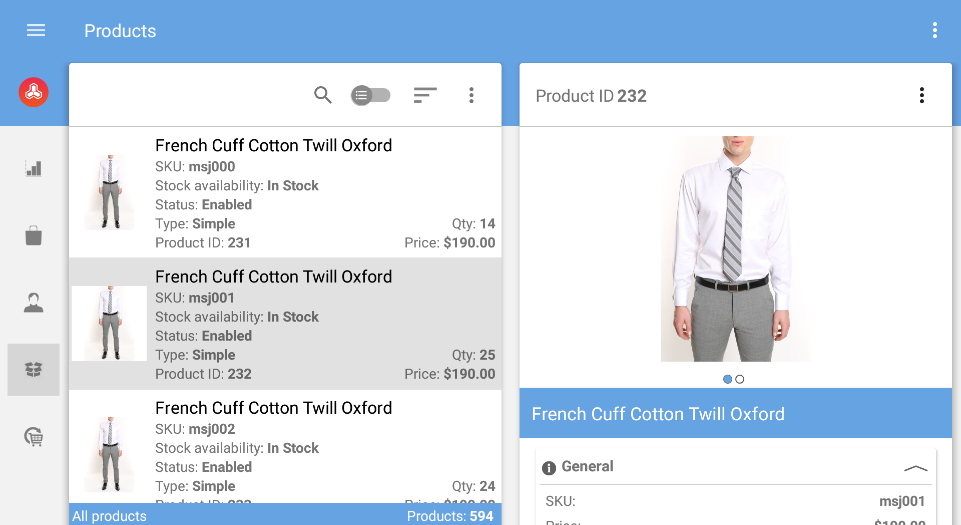961x525 pixels.
Task: Click the 'Products: 594' count
Action: point(450,516)
